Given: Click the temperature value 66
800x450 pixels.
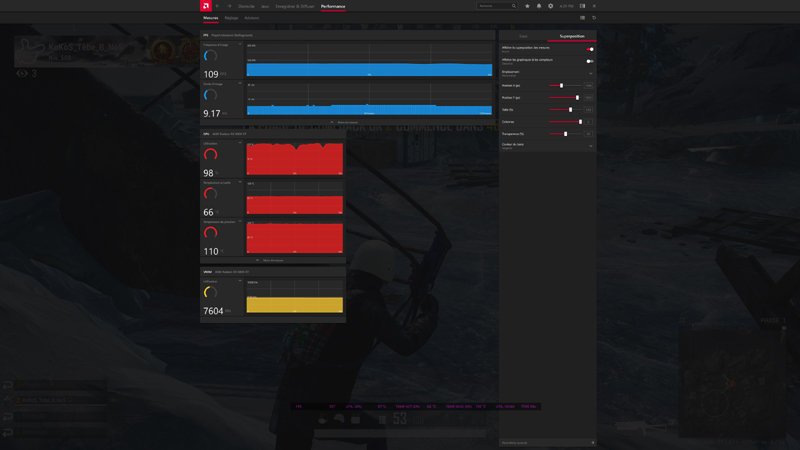Looking at the screenshot, I should tap(208, 212).
